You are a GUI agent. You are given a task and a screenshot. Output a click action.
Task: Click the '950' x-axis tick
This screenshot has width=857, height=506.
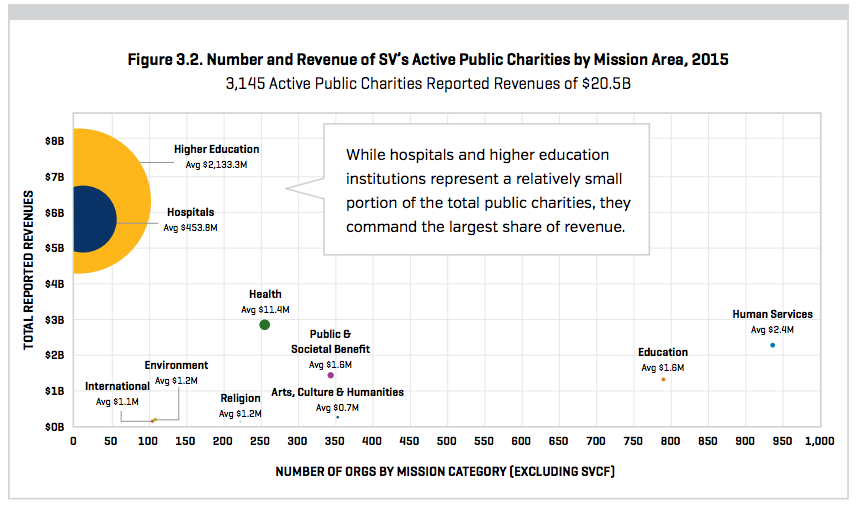point(782,441)
